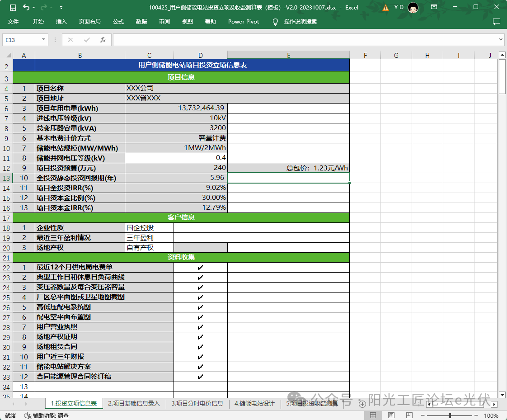Expand the Name Box dropdown arrow
507x420 pixels.
(43, 40)
